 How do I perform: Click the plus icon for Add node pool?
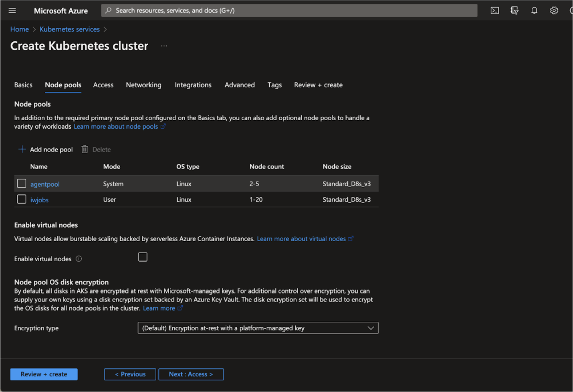(22, 149)
